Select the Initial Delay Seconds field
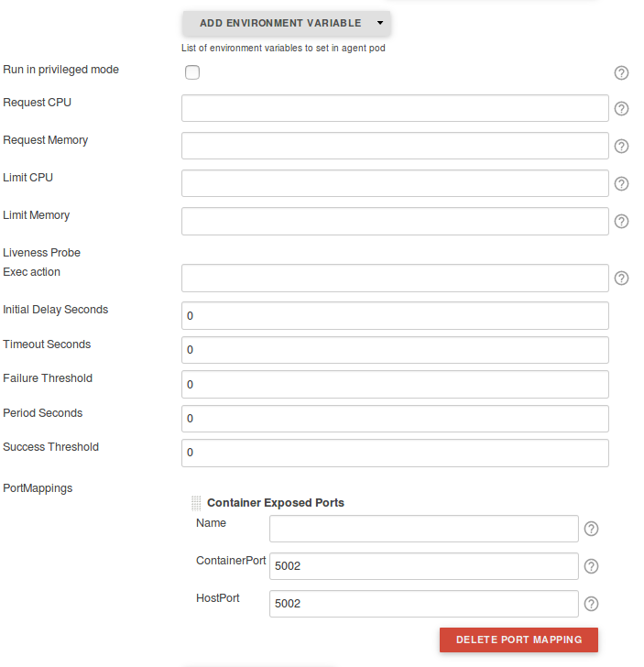 pos(395,315)
